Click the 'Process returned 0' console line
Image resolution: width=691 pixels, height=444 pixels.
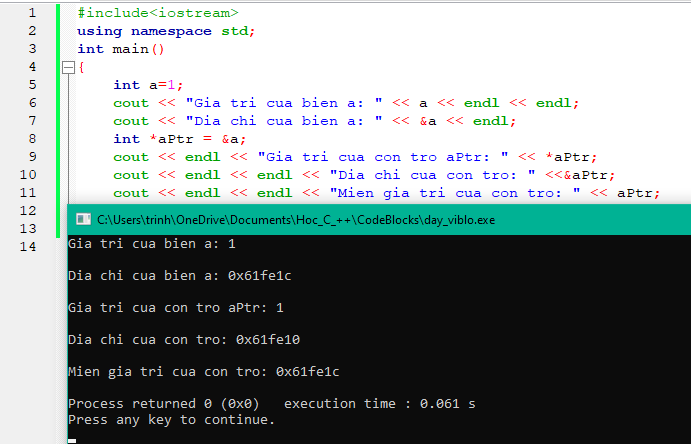[271, 403]
